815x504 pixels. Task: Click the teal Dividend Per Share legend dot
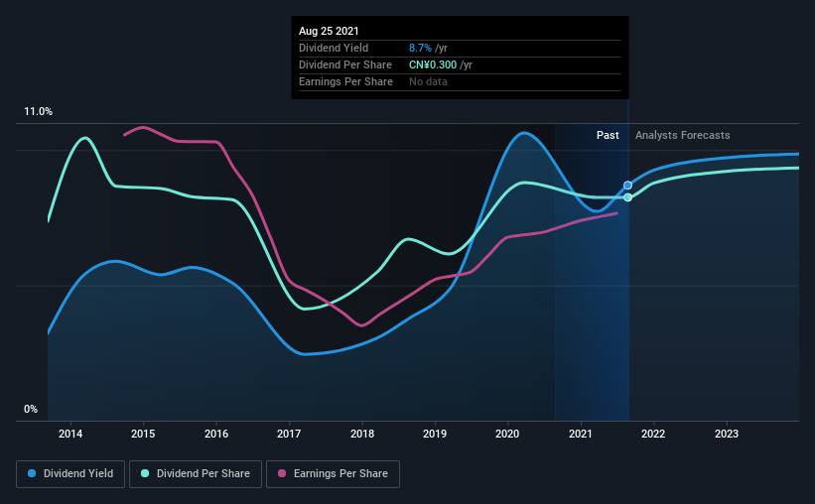(x=145, y=473)
